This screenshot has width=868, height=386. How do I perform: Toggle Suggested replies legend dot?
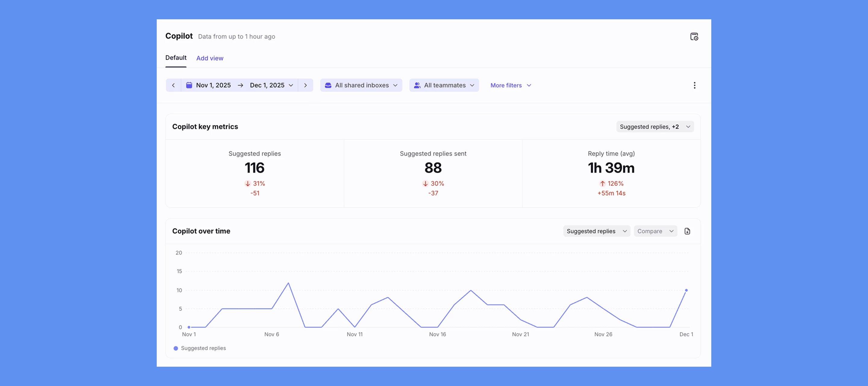click(x=175, y=348)
